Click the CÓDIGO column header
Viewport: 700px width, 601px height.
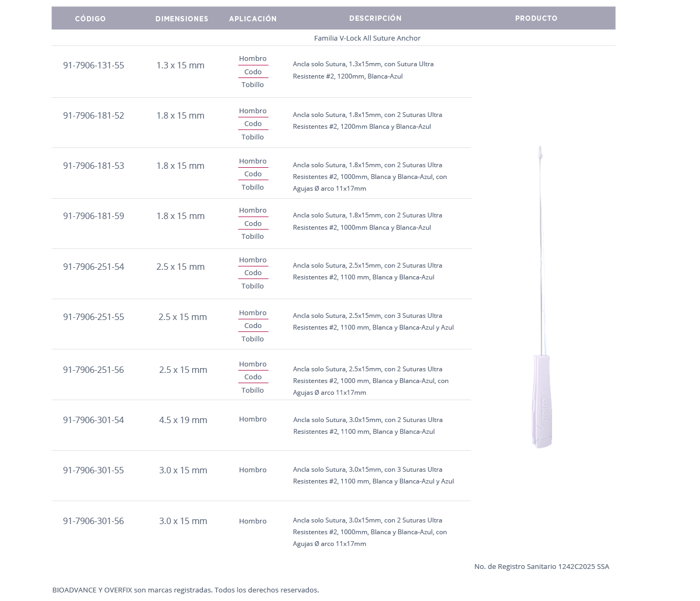click(90, 19)
